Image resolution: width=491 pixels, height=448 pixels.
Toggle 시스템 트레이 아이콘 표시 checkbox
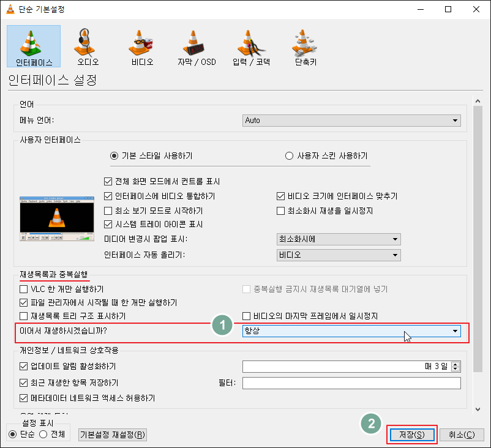[108, 224]
